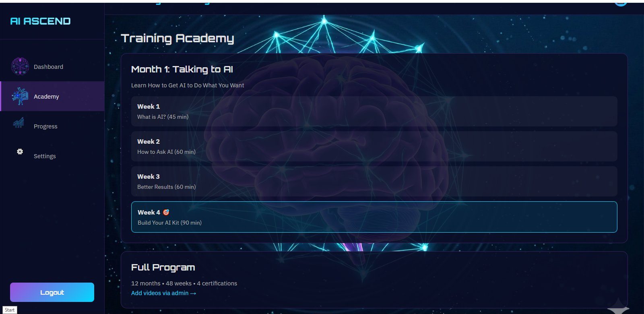Follow the Add videos via admin link
The image size is (644, 314).
point(163,293)
